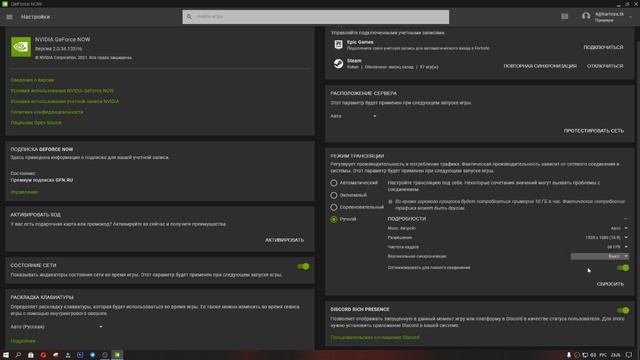Viewport: 640px width, 360px height.
Task: Select the Соревновательный streaming mode
Action: coord(334,207)
